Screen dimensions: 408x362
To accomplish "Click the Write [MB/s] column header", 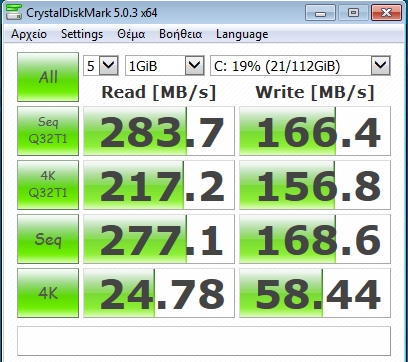I will (315, 92).
